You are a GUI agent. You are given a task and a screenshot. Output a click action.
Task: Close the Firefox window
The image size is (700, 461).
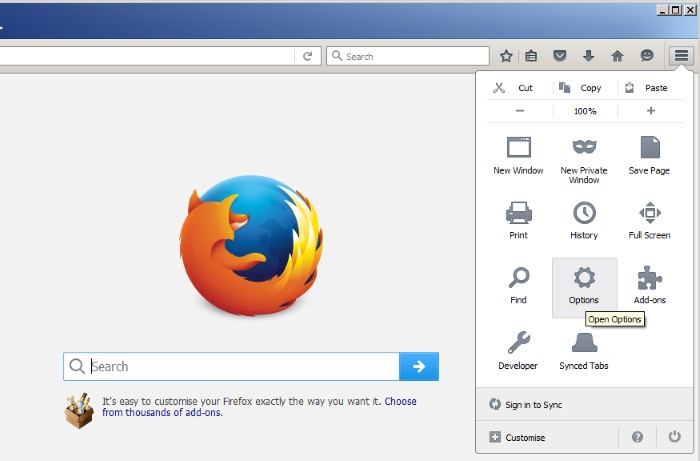pos(689,10)
